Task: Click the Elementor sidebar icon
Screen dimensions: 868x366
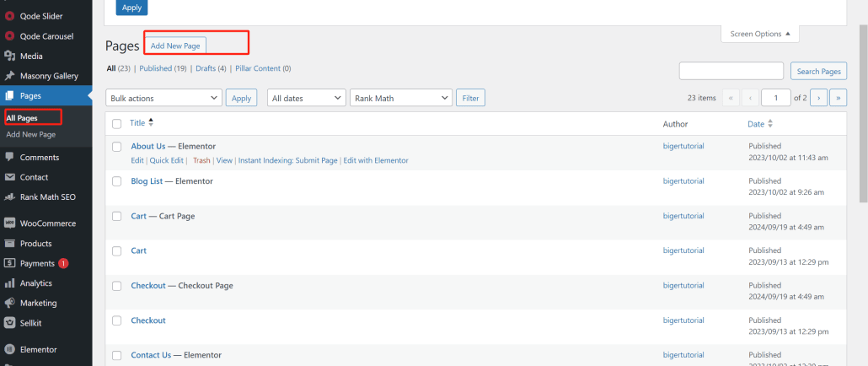Action: tap(9, 349)
